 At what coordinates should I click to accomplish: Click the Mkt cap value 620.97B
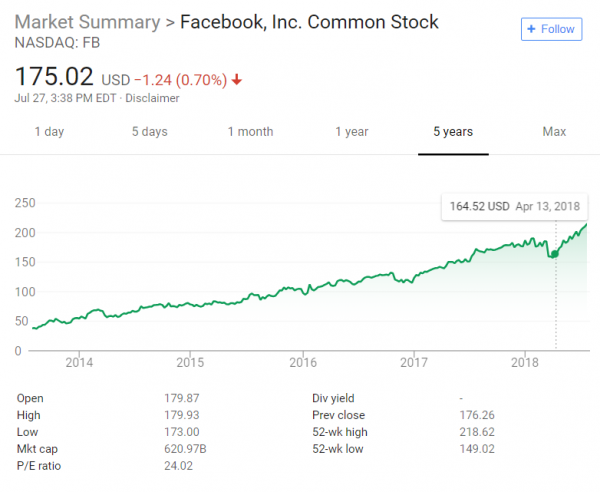coord(185,449)
